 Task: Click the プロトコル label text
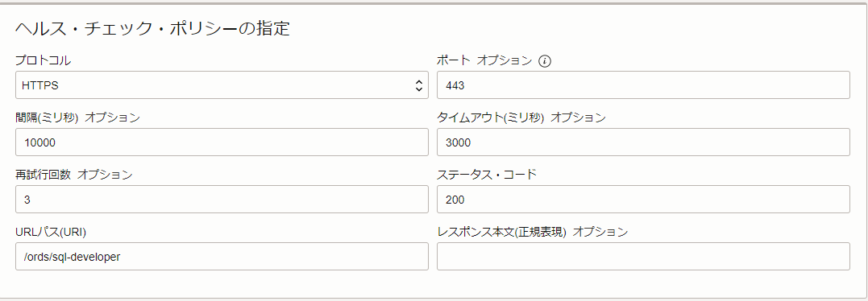pyautogui.click(x=44, y=60)
